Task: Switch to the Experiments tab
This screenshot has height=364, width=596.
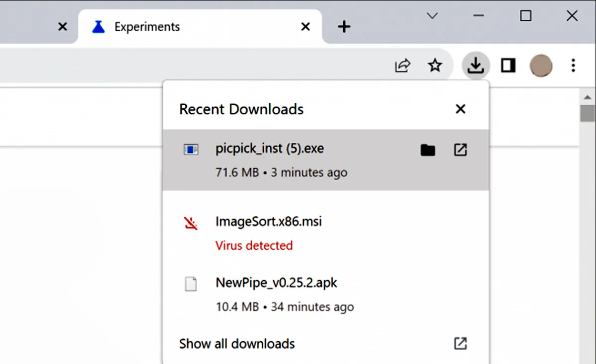Action: coord(200,26)
